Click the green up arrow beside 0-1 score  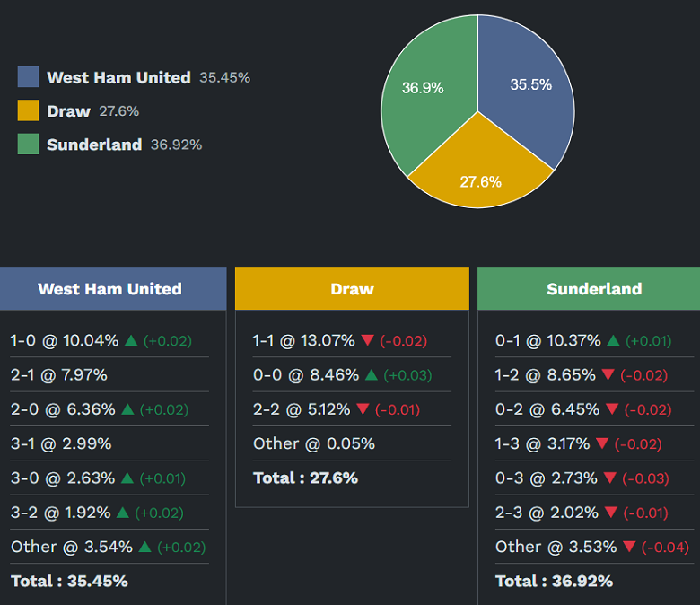tap(614, 340)
